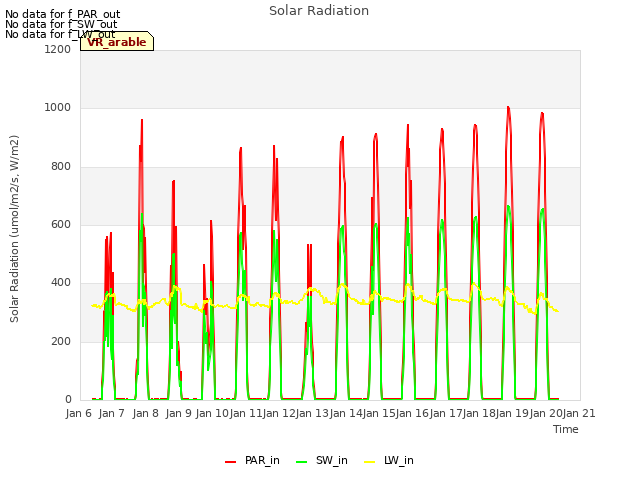Click the Jan 8 x-axis tick label
The image size is (640, 480).
[x=145, y=413]
